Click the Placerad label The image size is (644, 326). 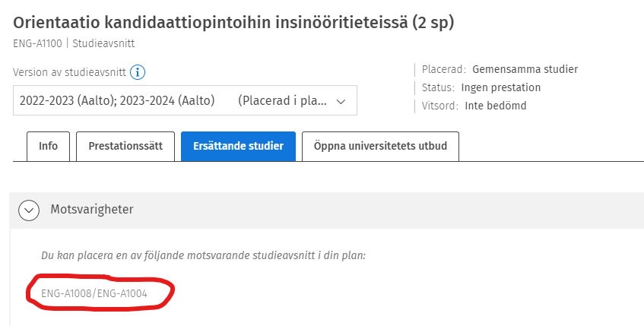click(x=443, y=69)
